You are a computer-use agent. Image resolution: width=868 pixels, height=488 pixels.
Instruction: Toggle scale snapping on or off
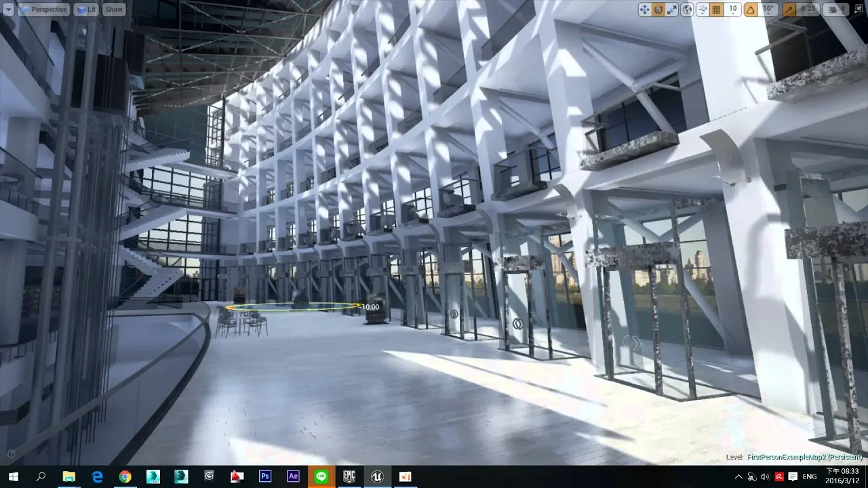(789, 9)
